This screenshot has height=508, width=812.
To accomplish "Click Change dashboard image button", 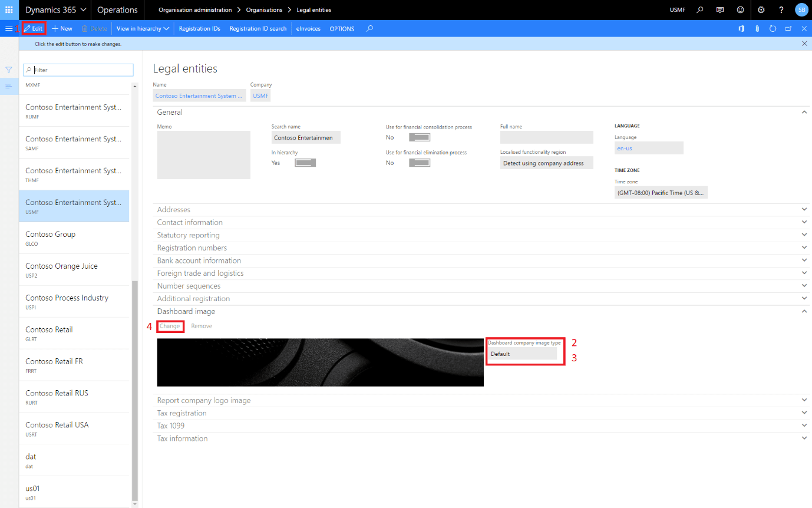I will 170,326.
